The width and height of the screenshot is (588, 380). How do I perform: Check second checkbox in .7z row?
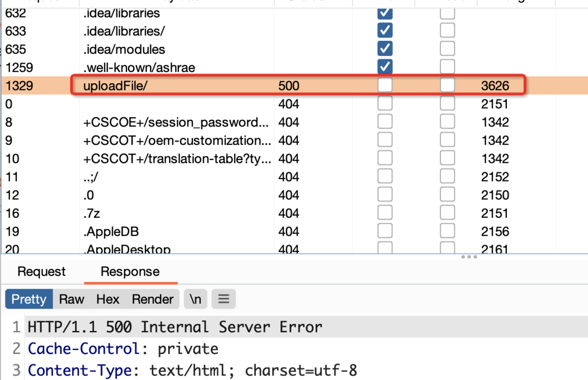(448, 213)
